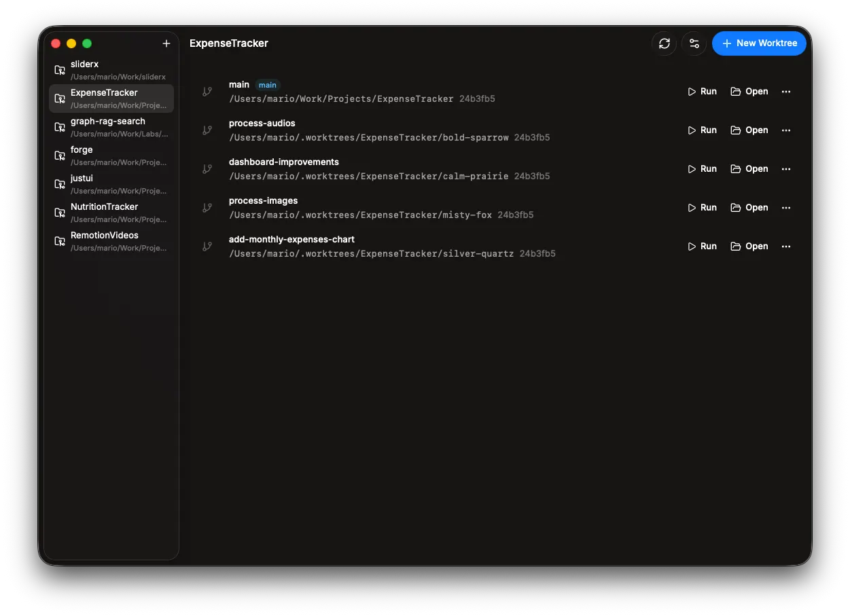This screenshot has width=850, height=616.
Task: Open more options for process-audios
Action: click(x=786, y=130)
